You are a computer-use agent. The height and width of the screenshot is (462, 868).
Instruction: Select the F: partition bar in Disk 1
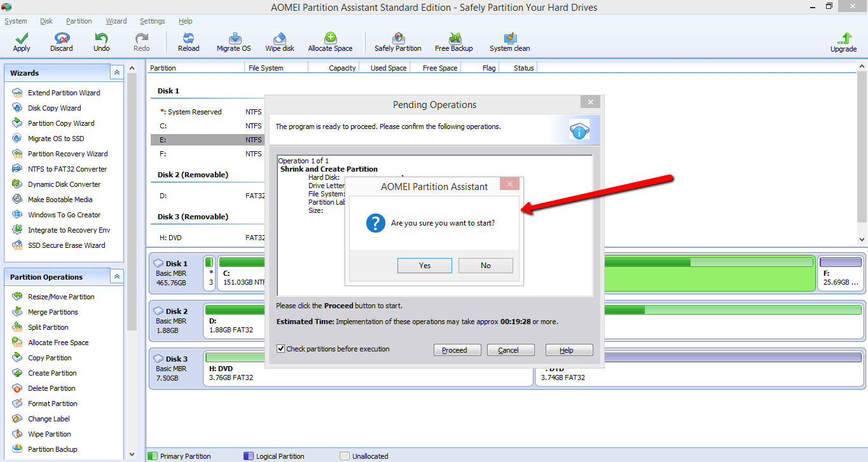[x=841, y=273]
